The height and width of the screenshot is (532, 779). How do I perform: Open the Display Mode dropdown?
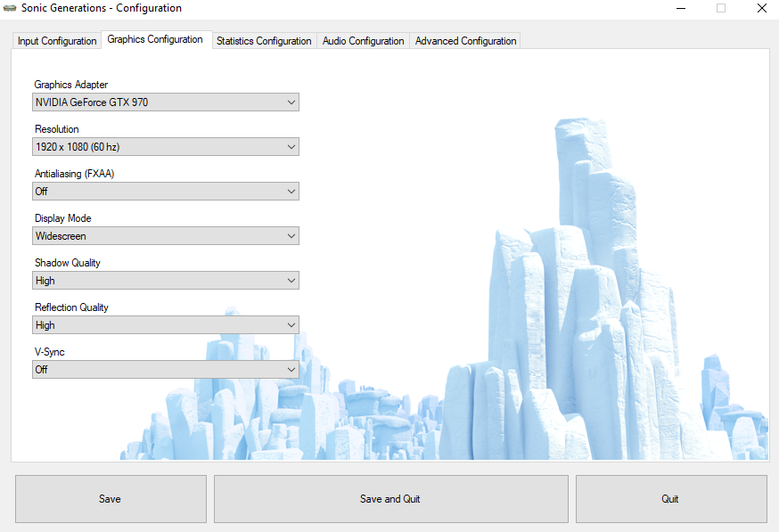(x=166, y=236)
